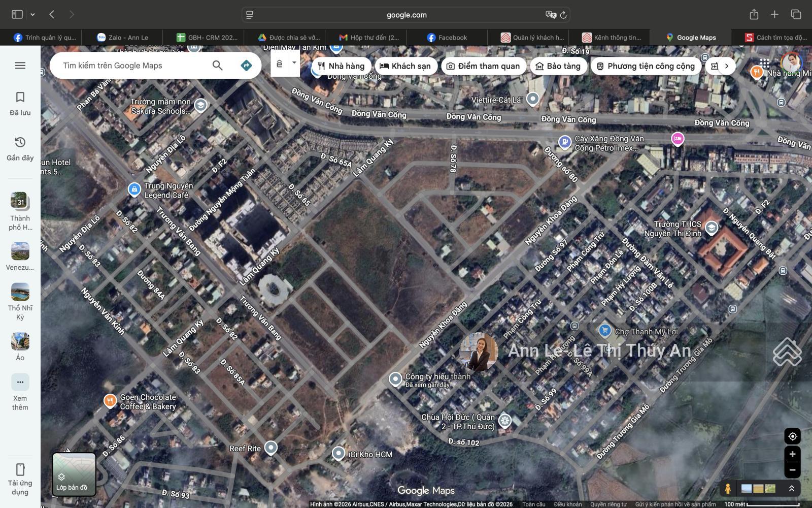Open Gần đây recent history
The height and width of the screenshot is (508, 812).
pos(20,149)
